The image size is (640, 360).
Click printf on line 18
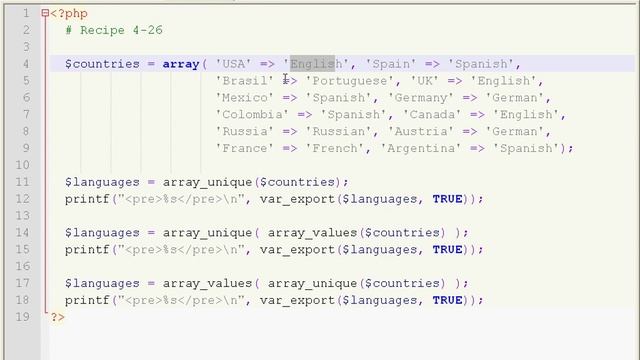coord(87,300)
